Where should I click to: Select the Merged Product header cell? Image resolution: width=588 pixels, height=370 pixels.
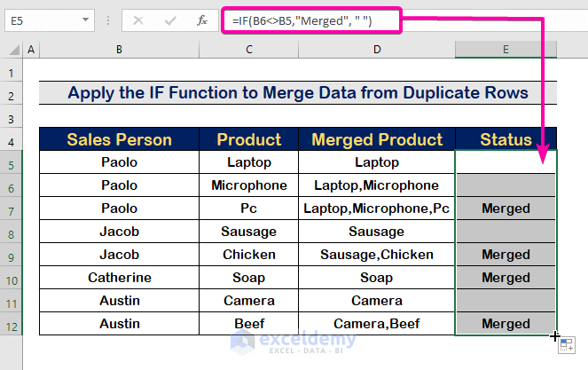pyautogui.click(x=377, y=139)
